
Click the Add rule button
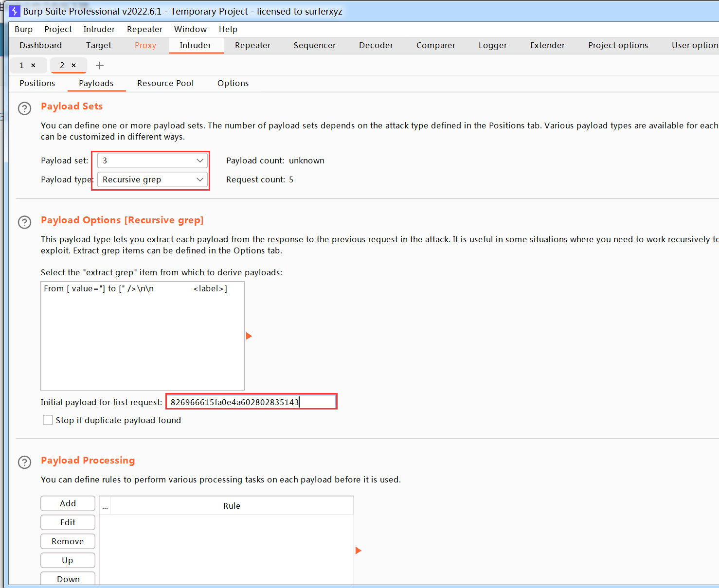68,503
